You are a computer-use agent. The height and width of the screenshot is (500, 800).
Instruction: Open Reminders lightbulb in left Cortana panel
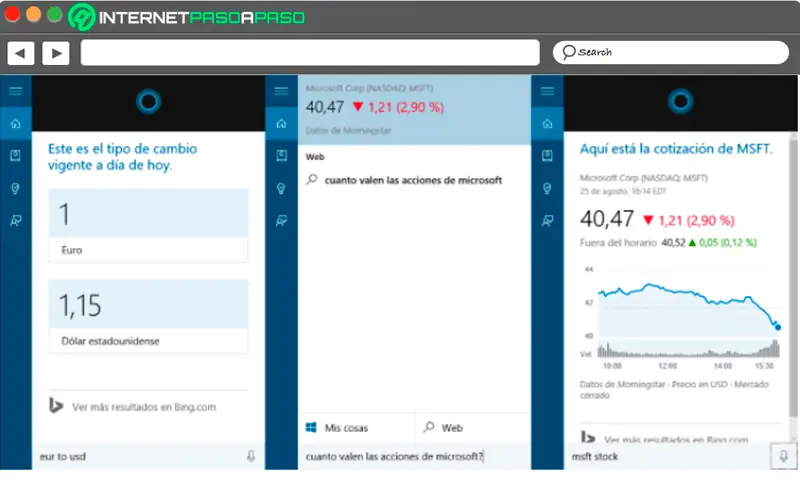[16, 188]
